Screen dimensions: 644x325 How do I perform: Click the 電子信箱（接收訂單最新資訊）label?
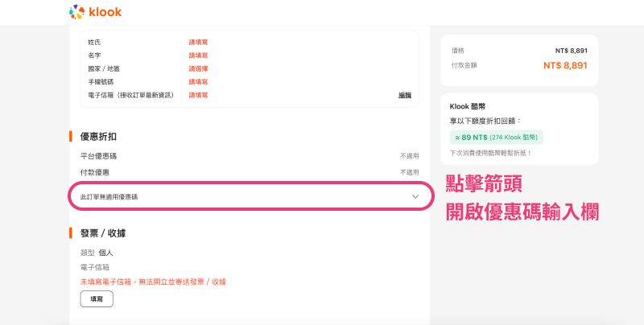(x=132, y=95)
